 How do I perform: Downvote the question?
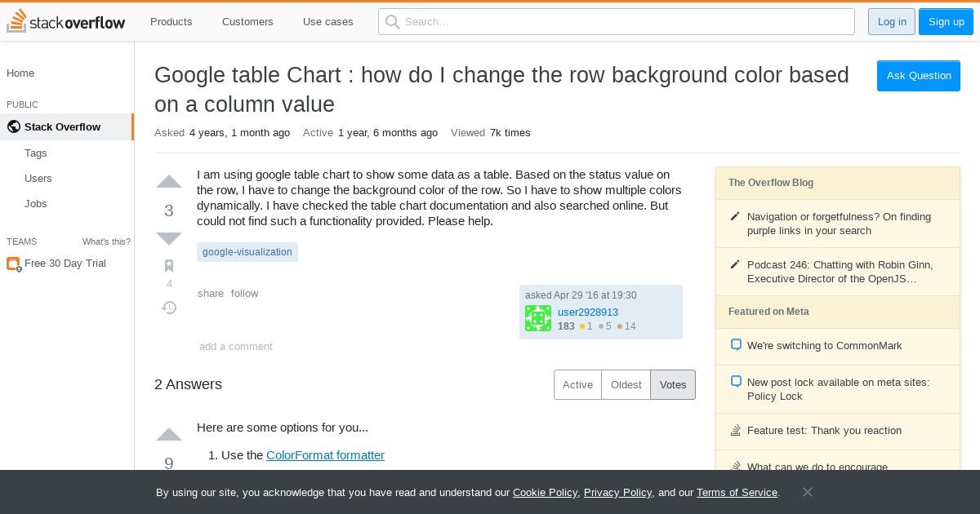pos(169,238)
